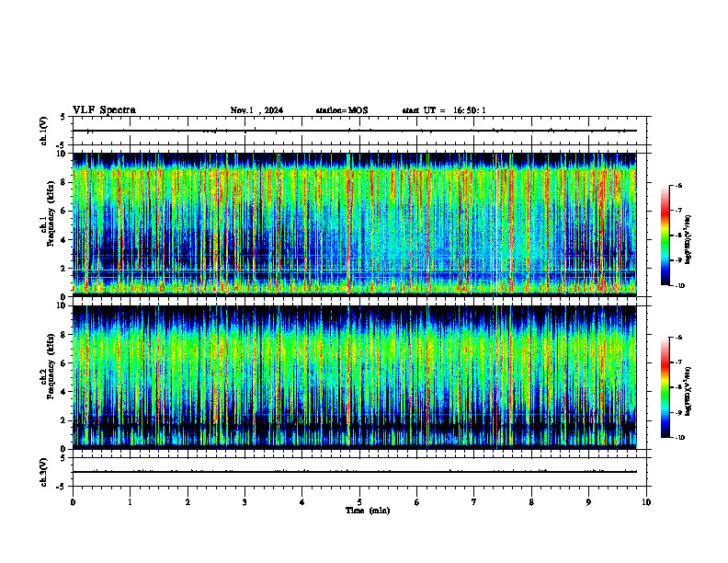This screenshot has height=563, width=728.
Task: Click the 'Time (min)' axis label
Action: point(368,511)
